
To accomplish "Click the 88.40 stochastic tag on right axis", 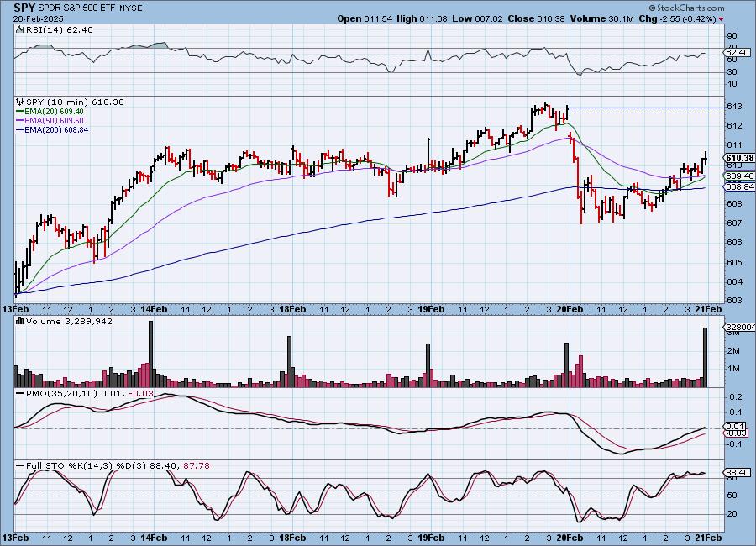I will 738,473.
